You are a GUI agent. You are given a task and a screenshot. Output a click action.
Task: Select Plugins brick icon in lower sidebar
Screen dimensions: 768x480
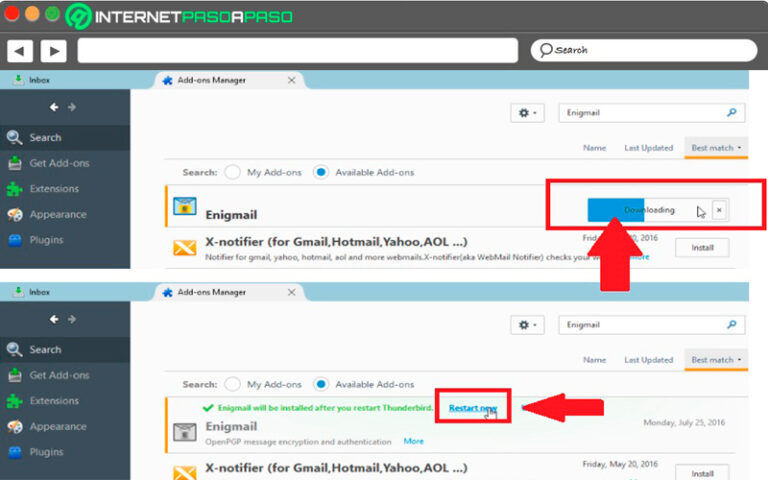point(15,452)
